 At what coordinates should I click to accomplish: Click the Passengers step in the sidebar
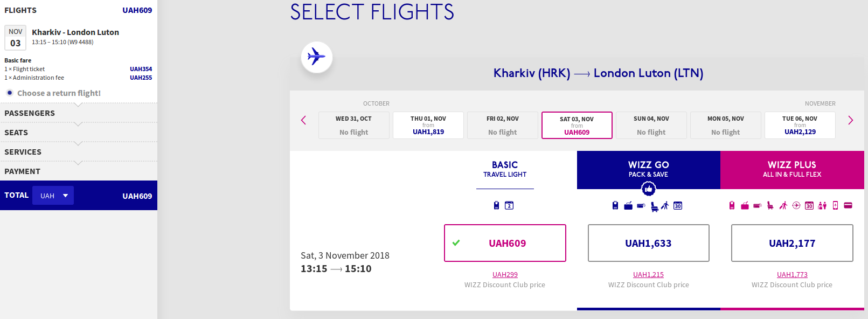tap(30, 113)
